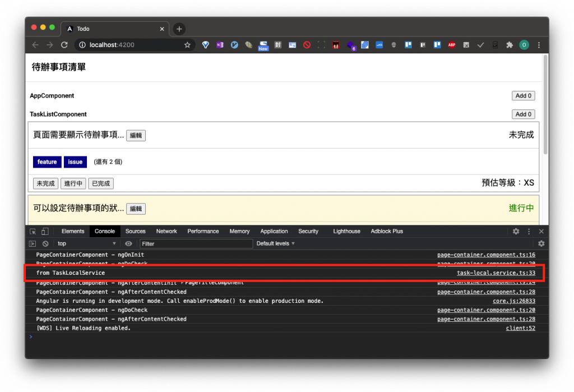This screenshot has height=392, width=574.
Task: Open the Chrome three-dot menu
Action: 539,45
